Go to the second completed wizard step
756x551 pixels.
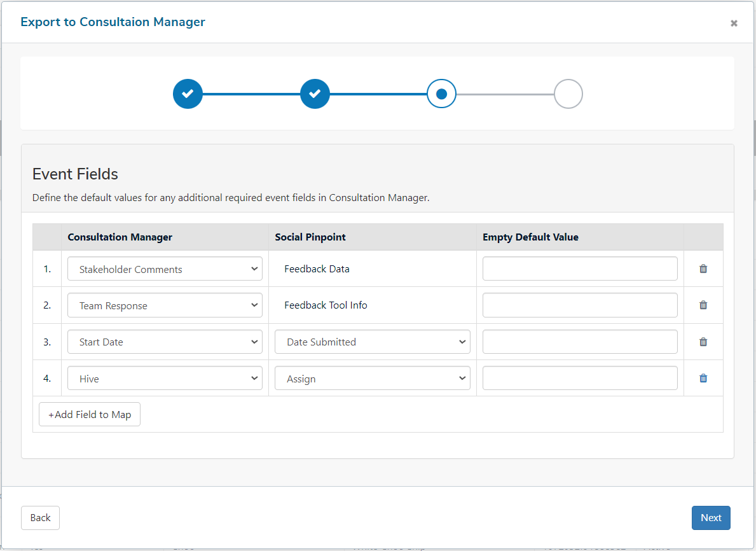[x=315, y=94]
